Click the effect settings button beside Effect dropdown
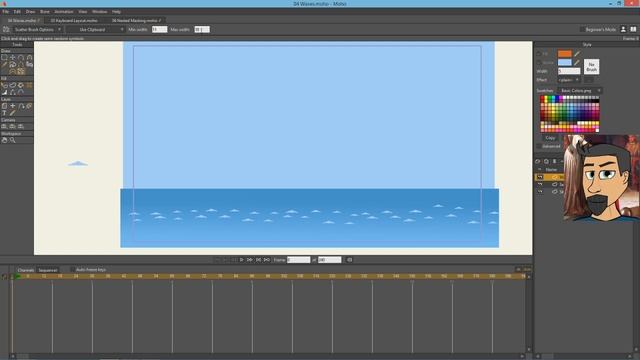The image size is (640, 360). tap(589, 80)
